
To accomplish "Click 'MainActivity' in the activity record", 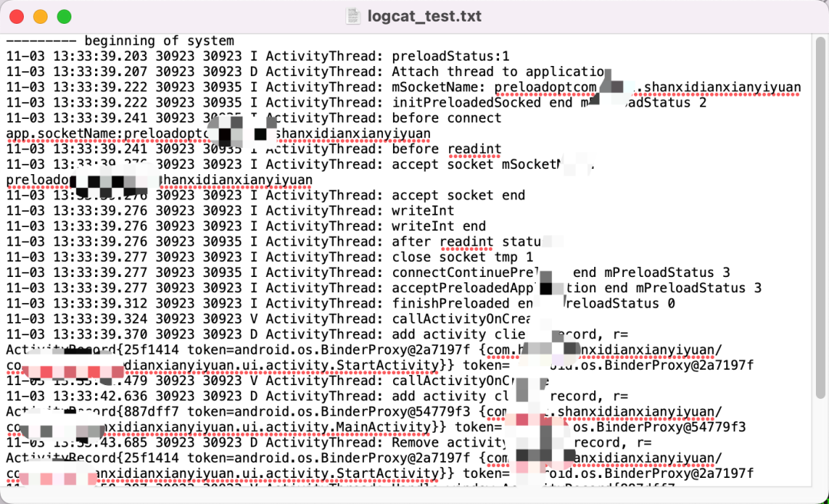I will coord(384,427).
